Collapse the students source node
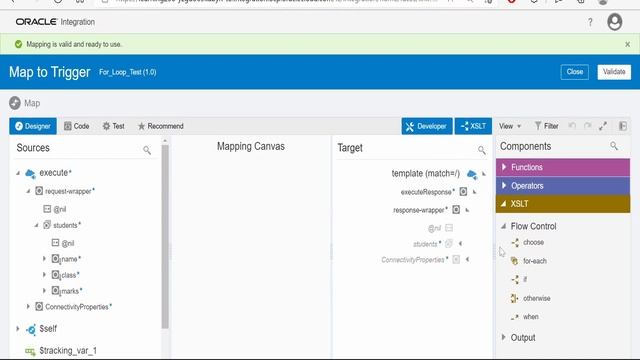This screenshot has height=360, width=640. tap(36, 225)
